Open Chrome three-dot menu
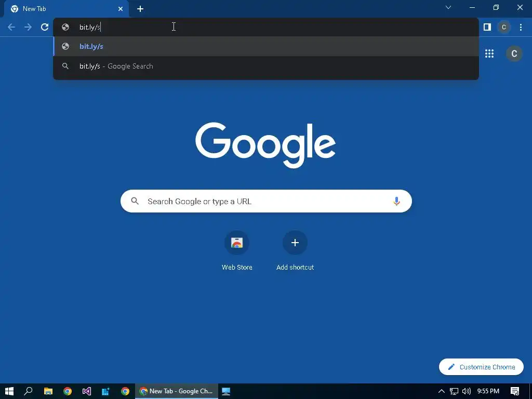 tap(521, 27)
